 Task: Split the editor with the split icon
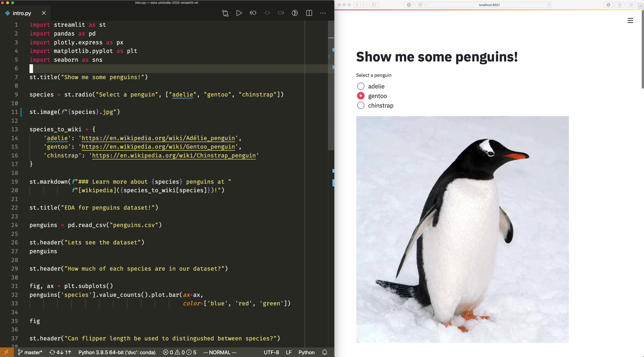pyautogui.click(x=309, y=13)
